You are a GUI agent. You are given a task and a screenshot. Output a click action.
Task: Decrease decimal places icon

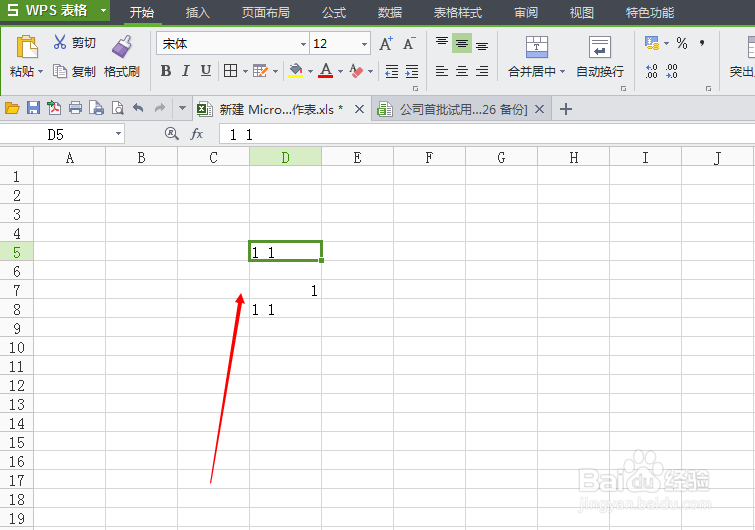point(672,71)
